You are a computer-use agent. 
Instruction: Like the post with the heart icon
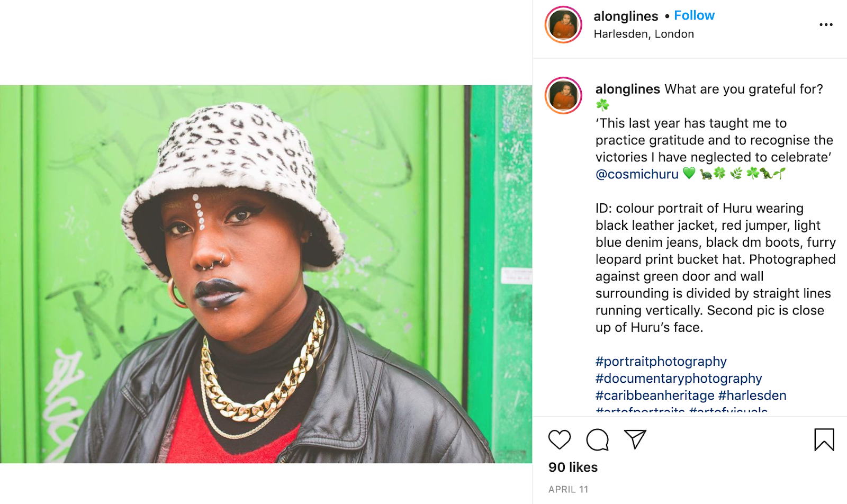(559, 439)
